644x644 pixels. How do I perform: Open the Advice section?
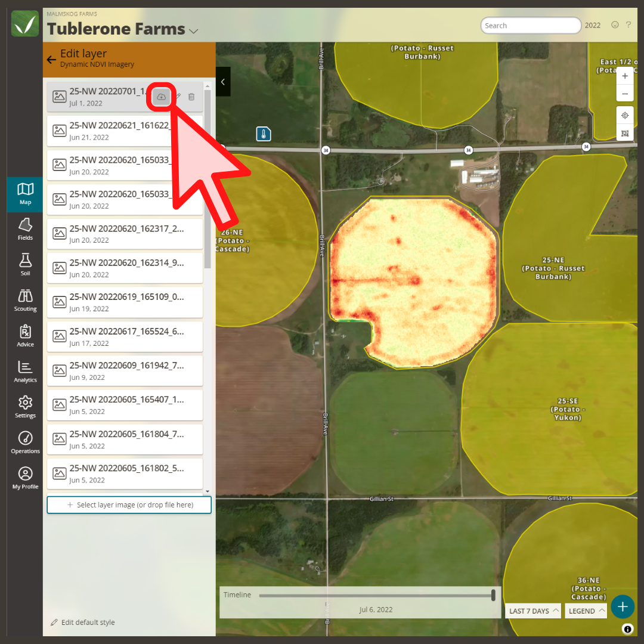25,336
